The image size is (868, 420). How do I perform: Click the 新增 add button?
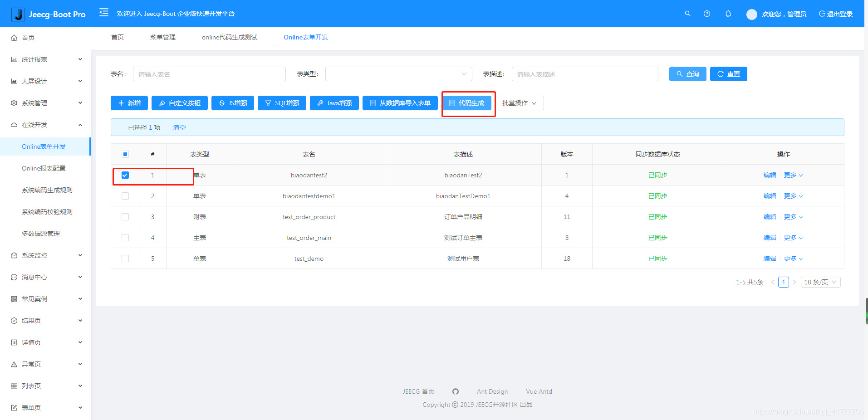[129, 103]
